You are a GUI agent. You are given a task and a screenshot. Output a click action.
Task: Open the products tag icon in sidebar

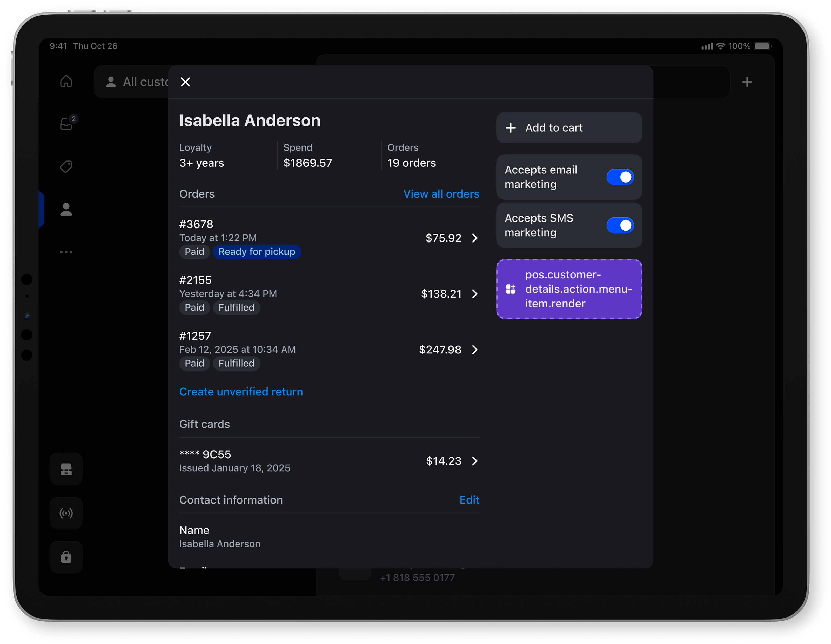(x=66, y=166)
